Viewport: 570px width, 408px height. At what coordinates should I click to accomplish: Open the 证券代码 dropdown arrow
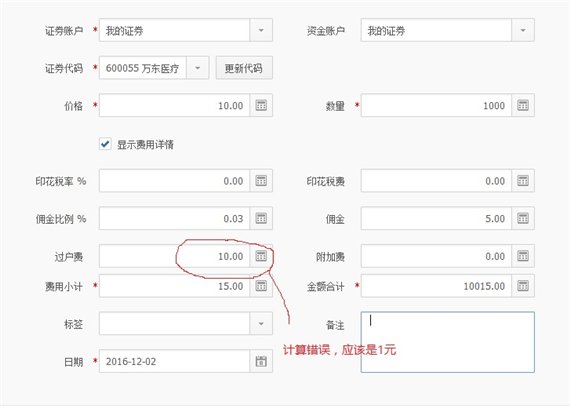click(x=197, y=68)
